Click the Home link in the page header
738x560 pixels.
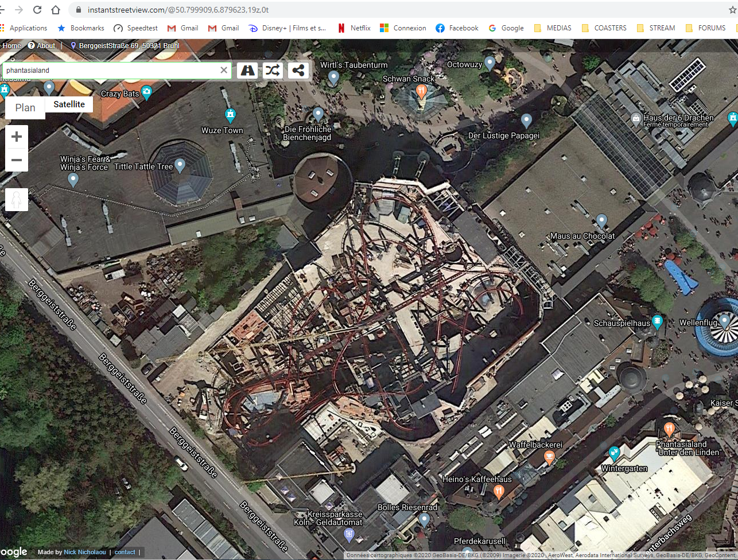[x=11, y=46]
